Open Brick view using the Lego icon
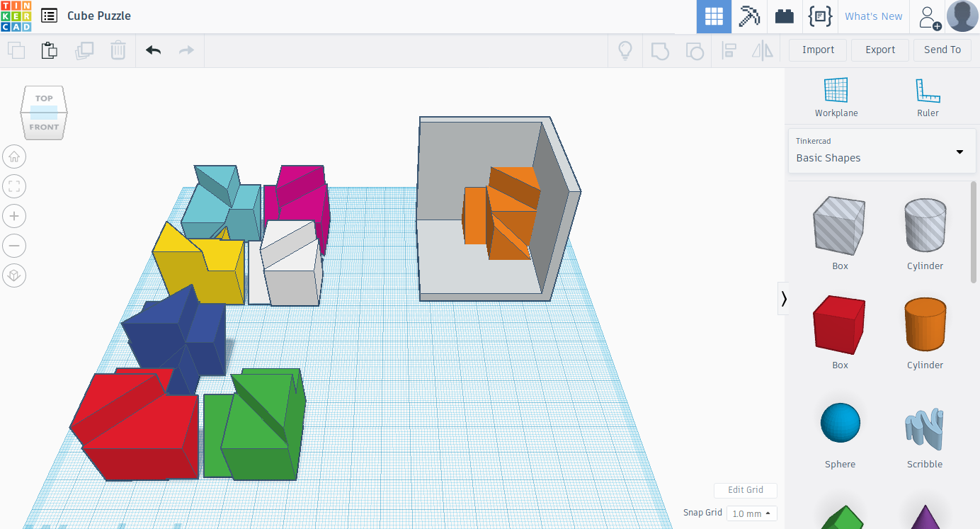 tap(784, 16)
